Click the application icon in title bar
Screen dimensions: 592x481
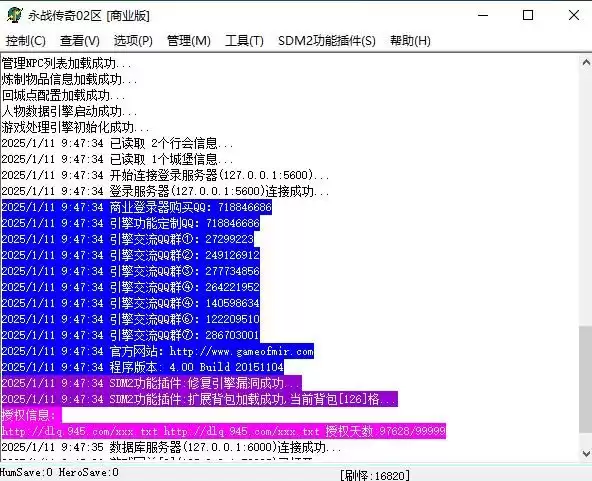tap(14, 15)
